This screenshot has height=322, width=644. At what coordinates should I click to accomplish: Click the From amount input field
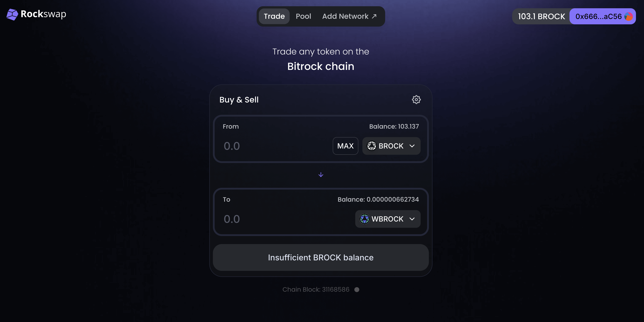click(275, 146)
